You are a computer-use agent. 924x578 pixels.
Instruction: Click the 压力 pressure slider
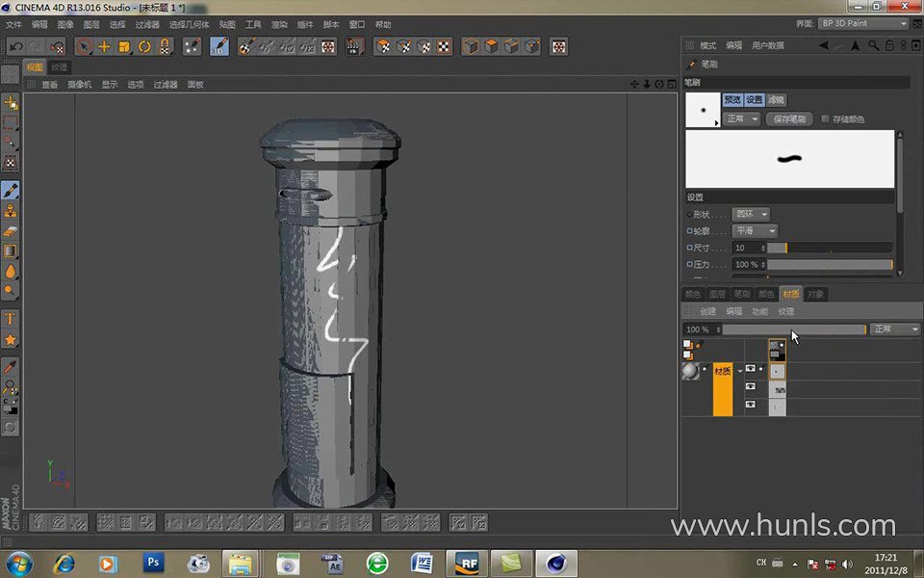tap(829, 264)
